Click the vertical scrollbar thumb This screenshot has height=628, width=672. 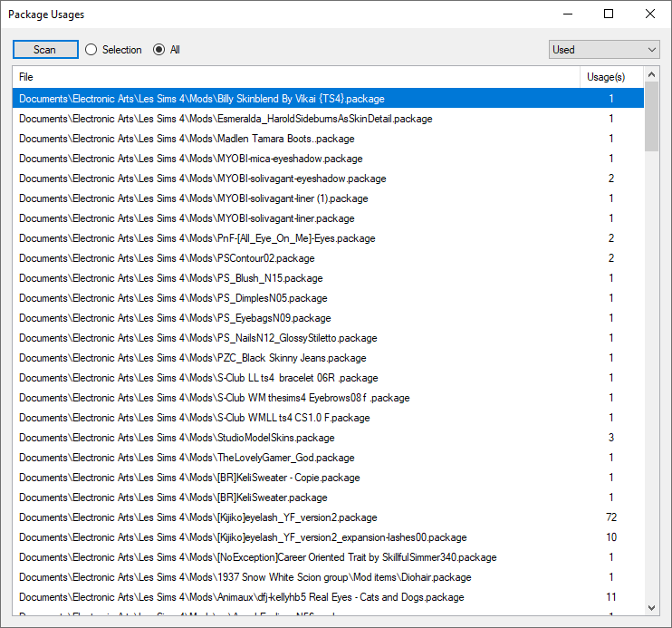(x=651, y=117)
